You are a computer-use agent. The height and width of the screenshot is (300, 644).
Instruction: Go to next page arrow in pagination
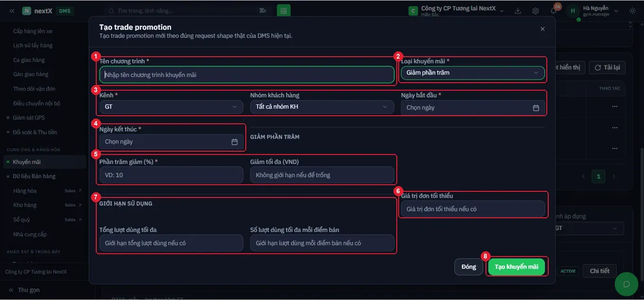click(614, 176)
